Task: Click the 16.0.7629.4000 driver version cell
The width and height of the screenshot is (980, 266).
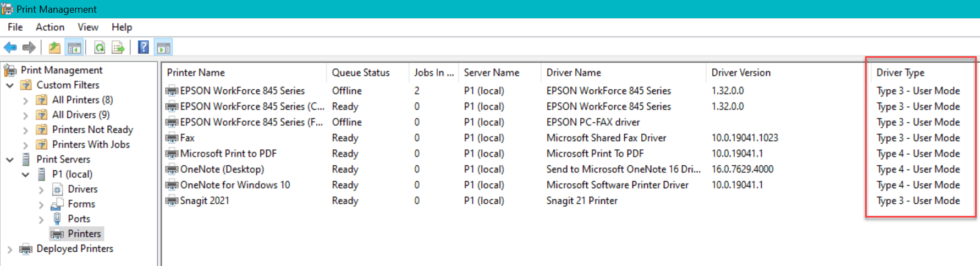Action: 742,170
